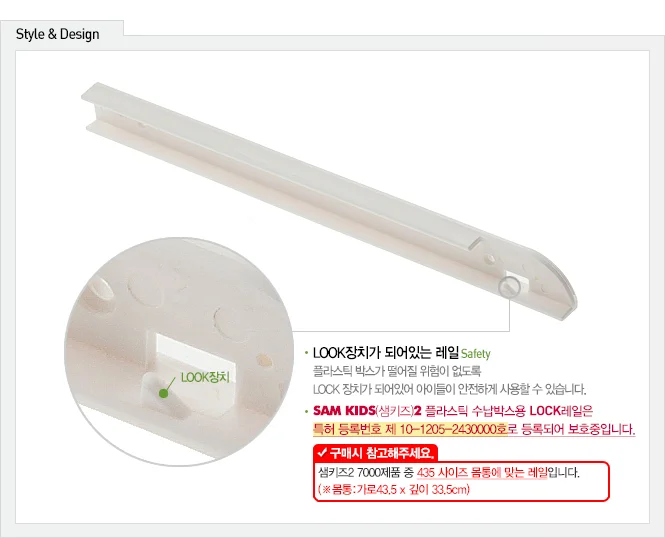This screenshot has height=538, width=665.
Task: Click the 435 사이즈 몸통에 맞는 레일 underlined text
Action: point(482,472)
